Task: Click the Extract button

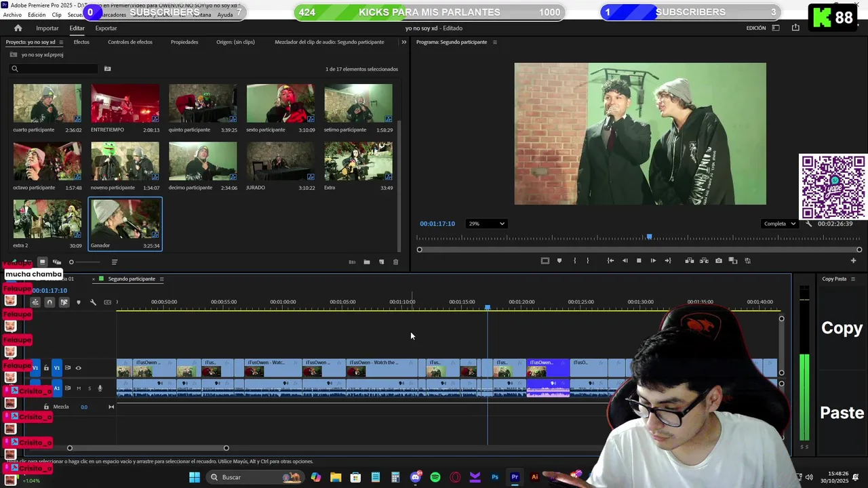Action: pyautogui.click(x=704, y=261)
